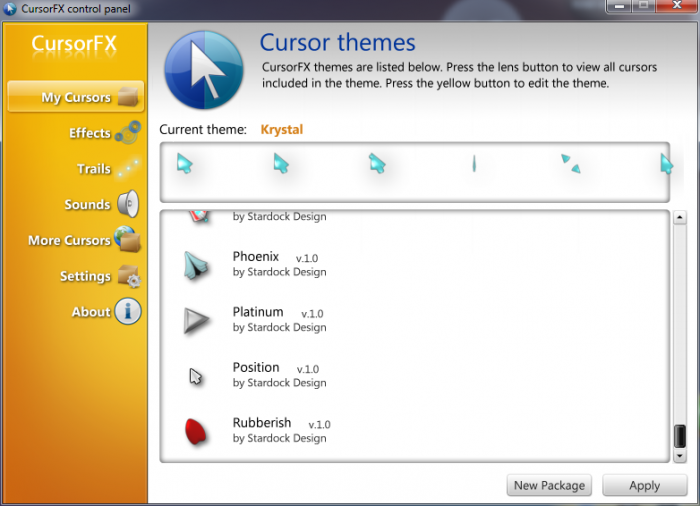700x506 pixels.
Task: Click the Settings gear box icon
Action: pyautogui.click(x=129, y=276)
